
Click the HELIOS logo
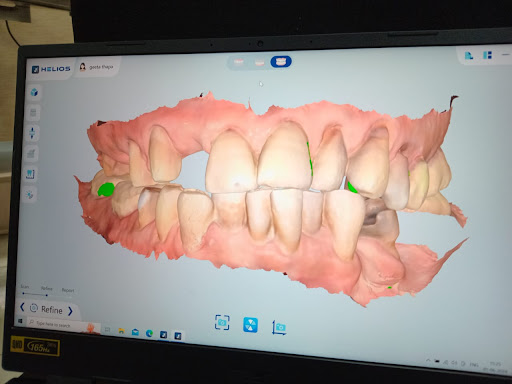51,69
